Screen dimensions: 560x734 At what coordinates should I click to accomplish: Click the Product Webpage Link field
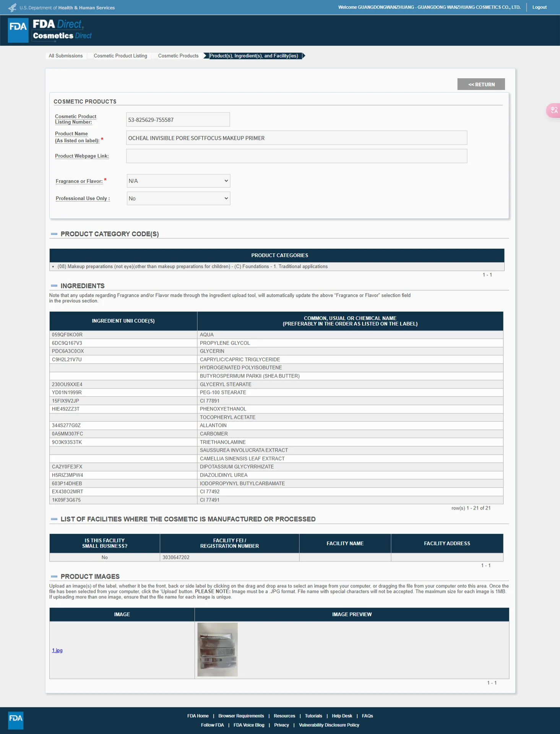(x=297, y=156)
